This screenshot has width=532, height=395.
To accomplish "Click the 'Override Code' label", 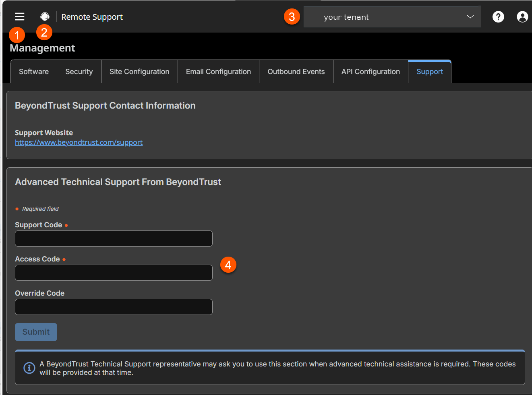I will (x=39, y=293).
